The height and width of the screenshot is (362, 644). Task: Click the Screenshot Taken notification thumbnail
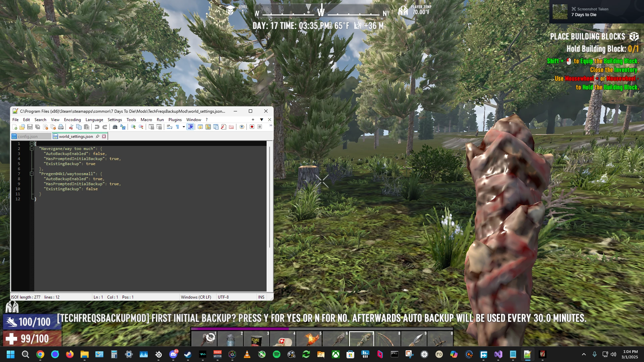[560, 12]
